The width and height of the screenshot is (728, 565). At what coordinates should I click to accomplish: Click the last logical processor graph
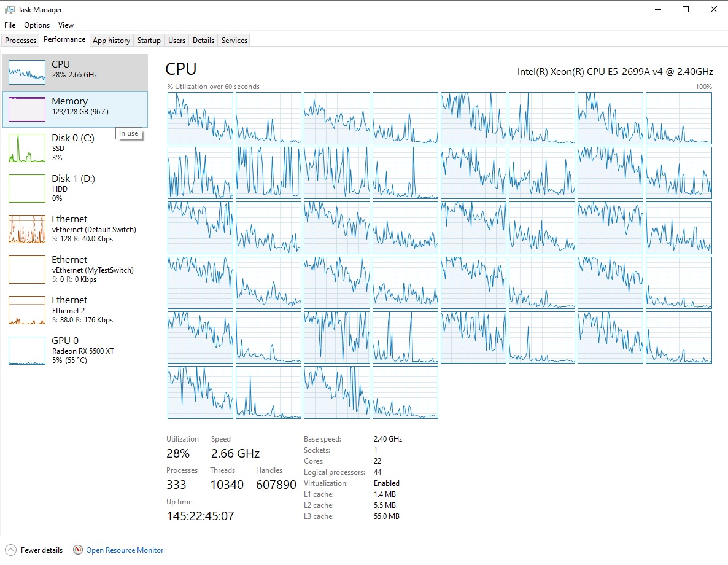click(405, 392)
